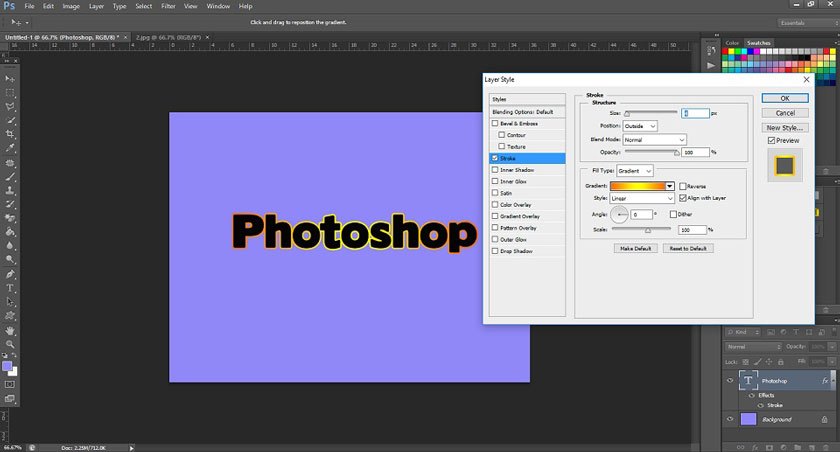Viewport: 840px width, 452px height.
Task: Click Make Default button
Action: (635, 248)
